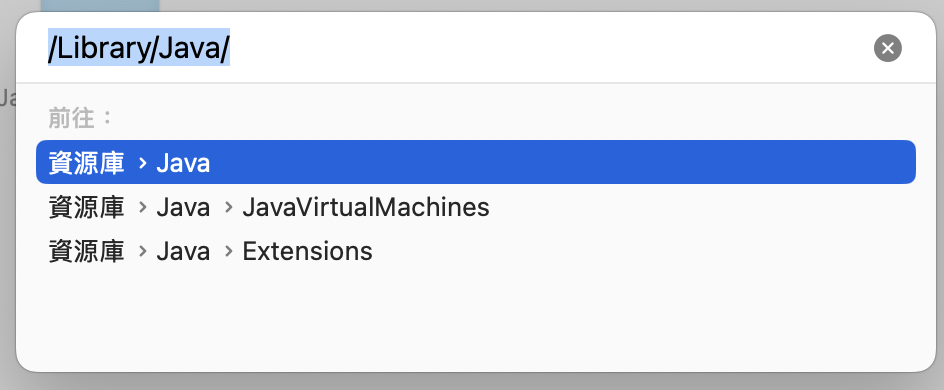Click the JavaVirtualMachines label text
944x390 pixels.
click(365, 207)
